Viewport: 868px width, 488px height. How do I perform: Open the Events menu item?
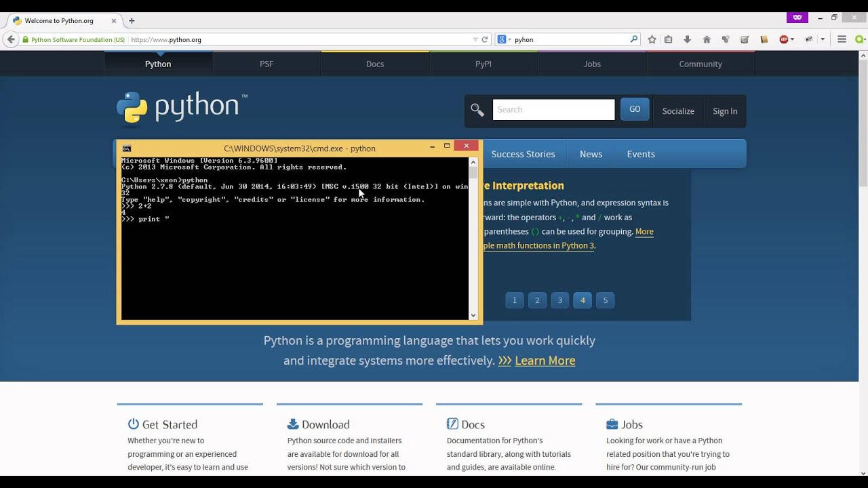pos(641,154)
